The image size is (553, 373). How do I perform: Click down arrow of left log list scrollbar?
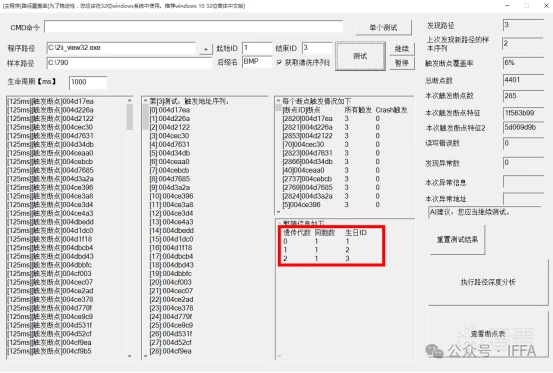pos(129,356)
